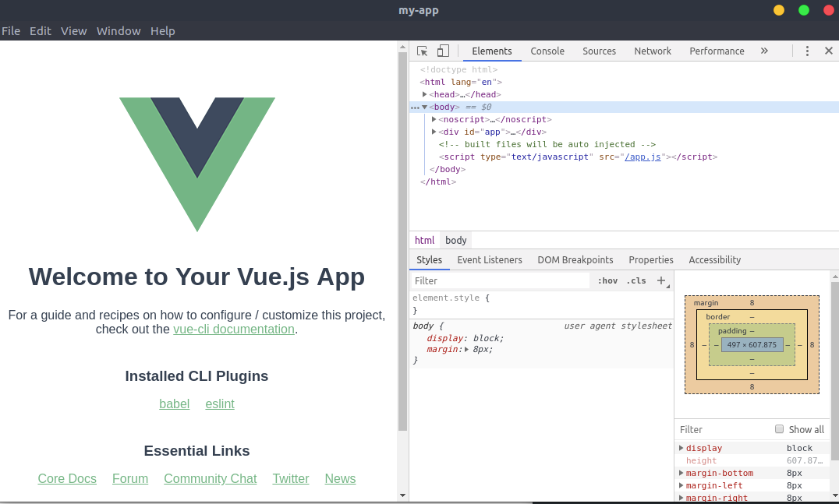The height and width of the screenshot is (504, 839).
Task: Open the Core Docs link
Action: (x=67, y=479)
